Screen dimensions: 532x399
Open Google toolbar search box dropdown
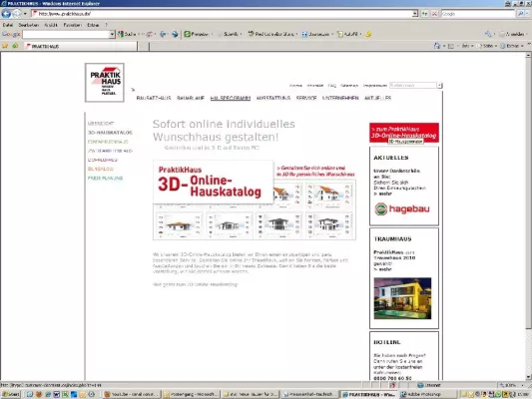pos(112,34)
